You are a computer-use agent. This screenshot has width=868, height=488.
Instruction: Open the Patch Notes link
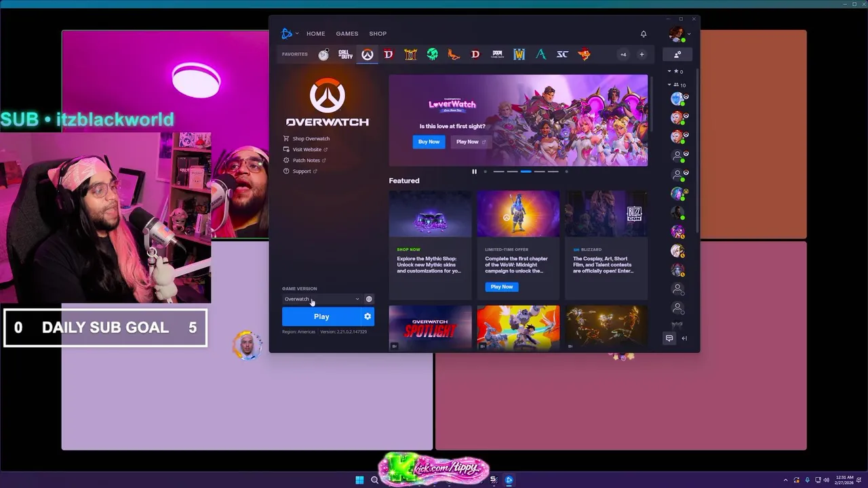[304, 160]
